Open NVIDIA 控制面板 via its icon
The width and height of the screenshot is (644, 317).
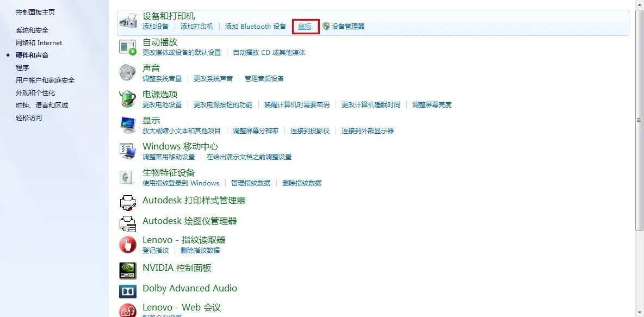pyautogui.click(x=127, y=271)
